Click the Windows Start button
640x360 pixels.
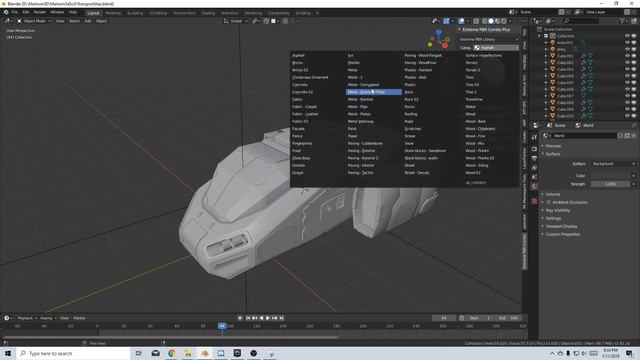[8, 353]
